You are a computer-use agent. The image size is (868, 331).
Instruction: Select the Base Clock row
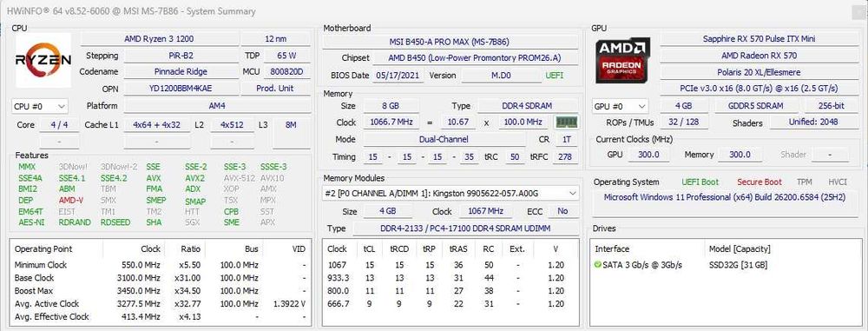pos(161,278)
